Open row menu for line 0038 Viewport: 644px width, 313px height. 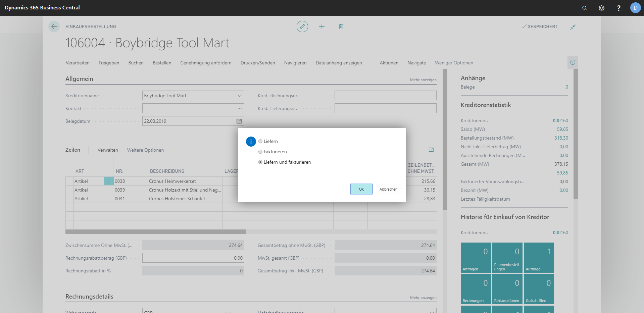pyautogui.click(x=109, y=181)
